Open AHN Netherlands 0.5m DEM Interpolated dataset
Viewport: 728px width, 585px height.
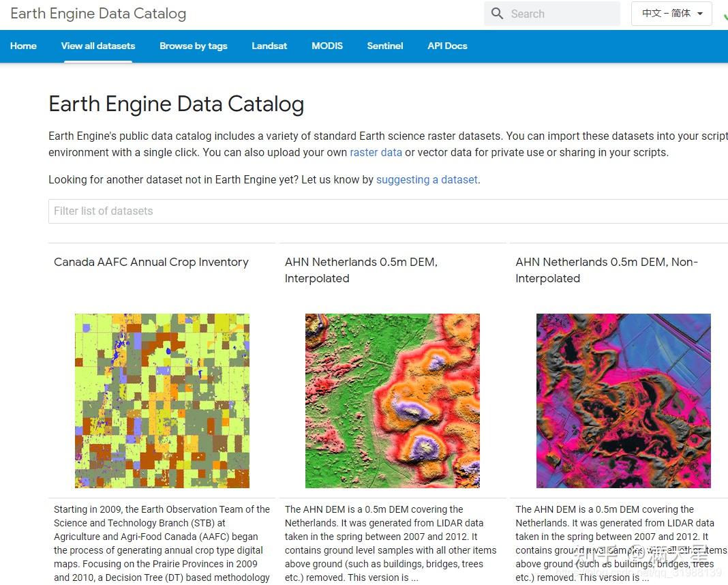(x=361, y=269)
